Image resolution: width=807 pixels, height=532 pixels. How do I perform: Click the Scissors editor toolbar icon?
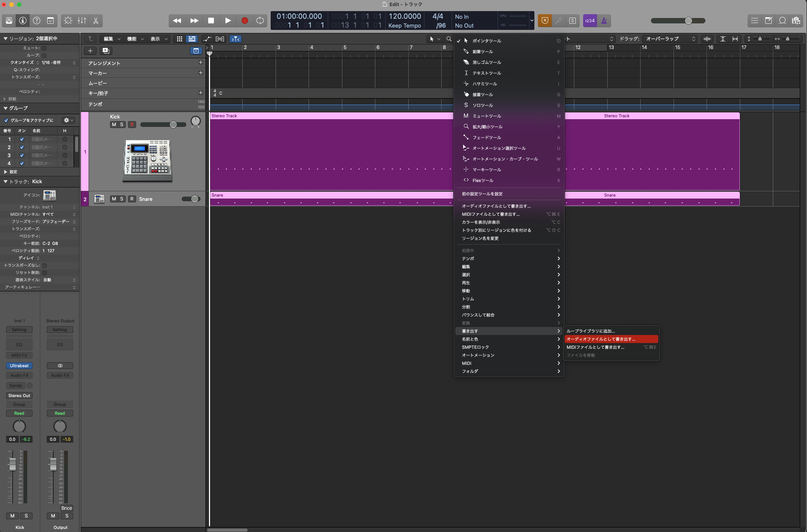(96, 21)
